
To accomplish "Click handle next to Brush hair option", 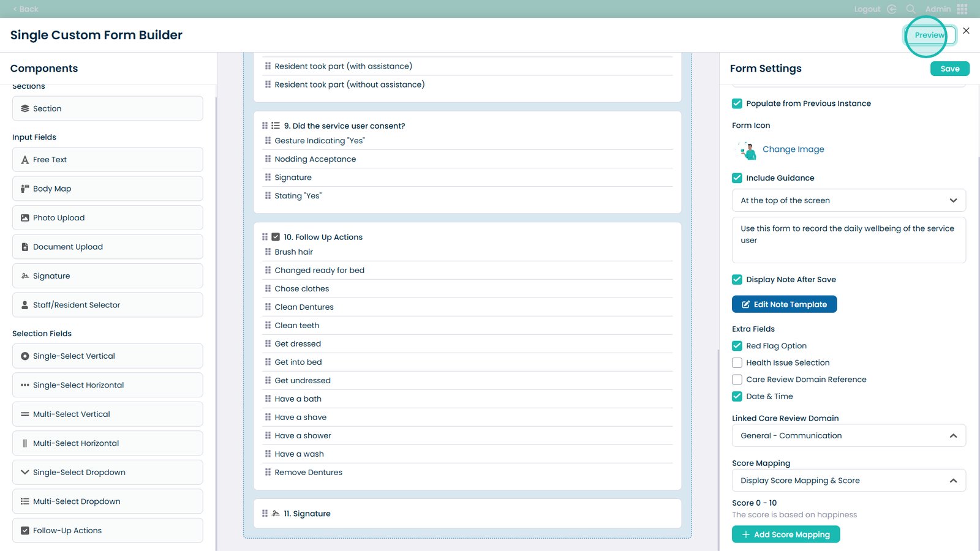I will (x=268, y=252).
